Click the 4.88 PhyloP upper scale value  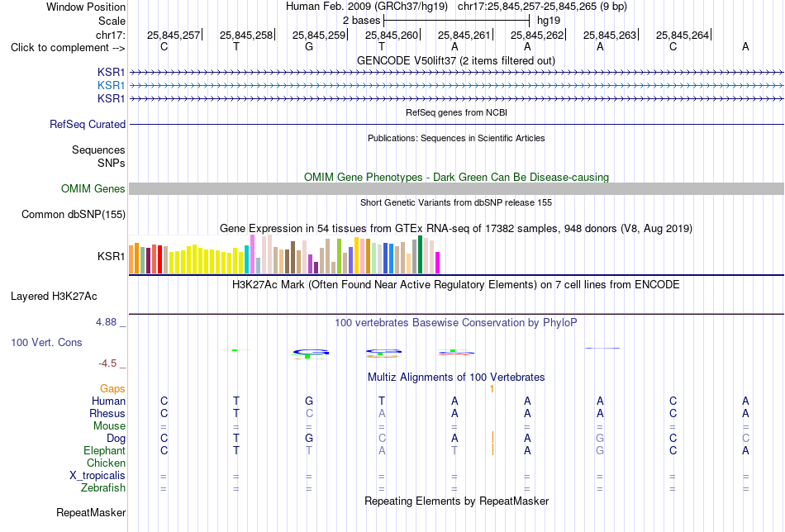click(x=106, y=322)
